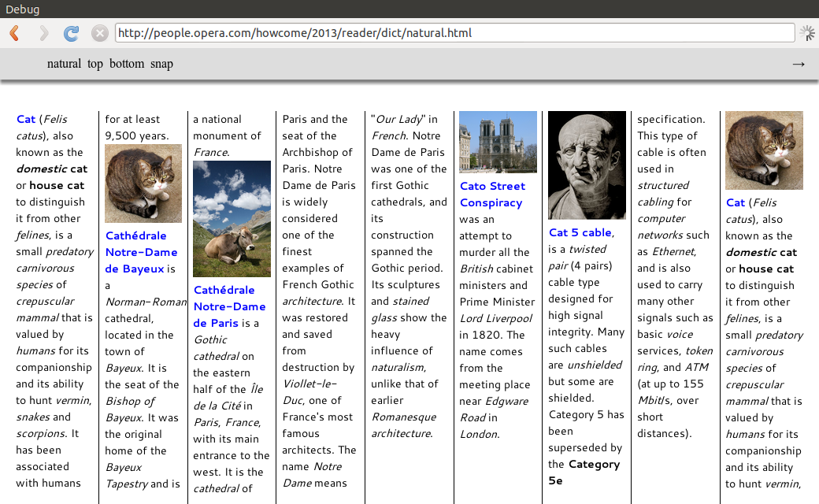819x504 pixels.
Task: Open the 'Cato Street Conspiracy' link
Action: [492, 195]
